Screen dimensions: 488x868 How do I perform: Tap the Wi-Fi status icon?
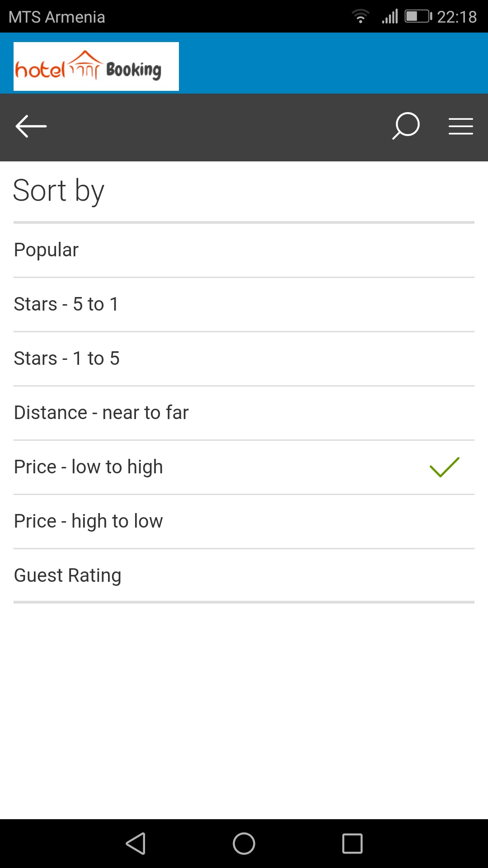coord(360,17)
